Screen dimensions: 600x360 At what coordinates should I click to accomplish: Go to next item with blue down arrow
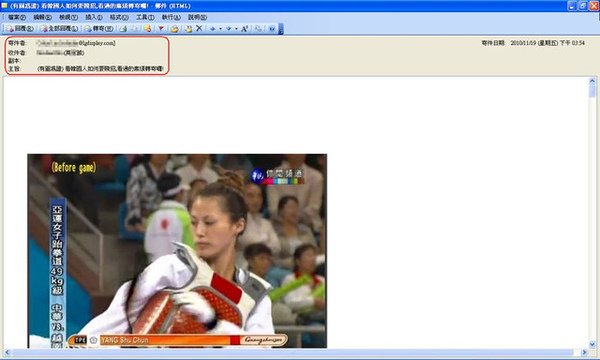[x=228, y=29]
